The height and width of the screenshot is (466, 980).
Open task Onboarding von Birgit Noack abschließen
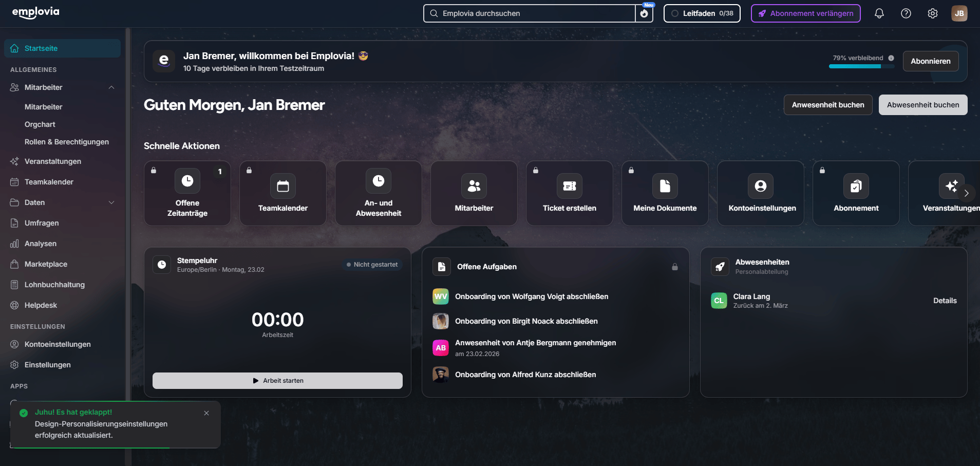tap(526, 321)
